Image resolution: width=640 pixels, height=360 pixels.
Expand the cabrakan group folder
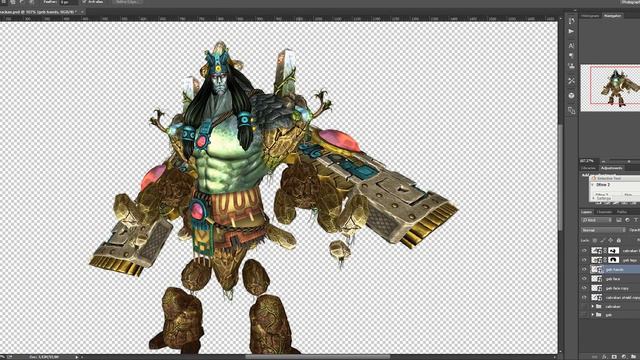tap(593, 307)
